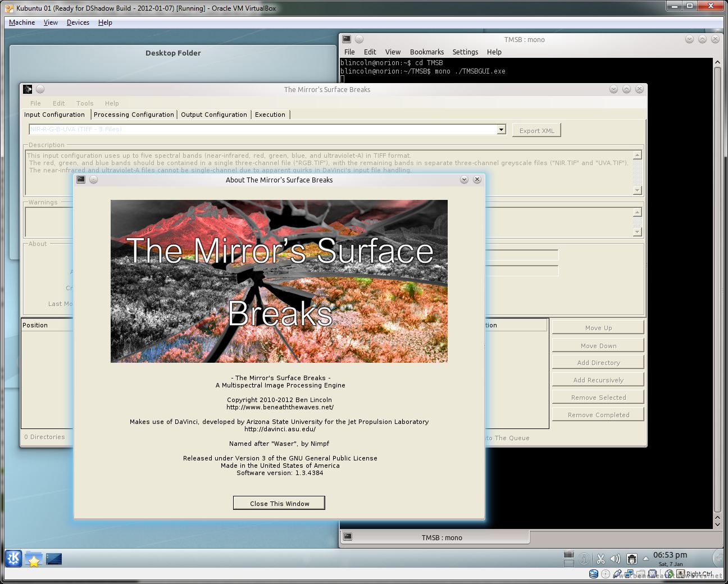Click Description box scroll-down arrow

[637, 190]
